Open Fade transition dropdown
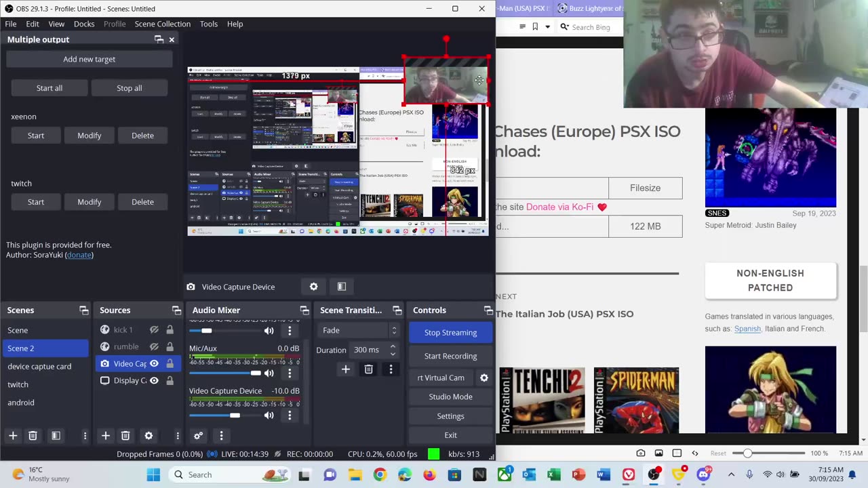This screenshot has height=488, width=868. pyautogui.click(x=357, y=330)
